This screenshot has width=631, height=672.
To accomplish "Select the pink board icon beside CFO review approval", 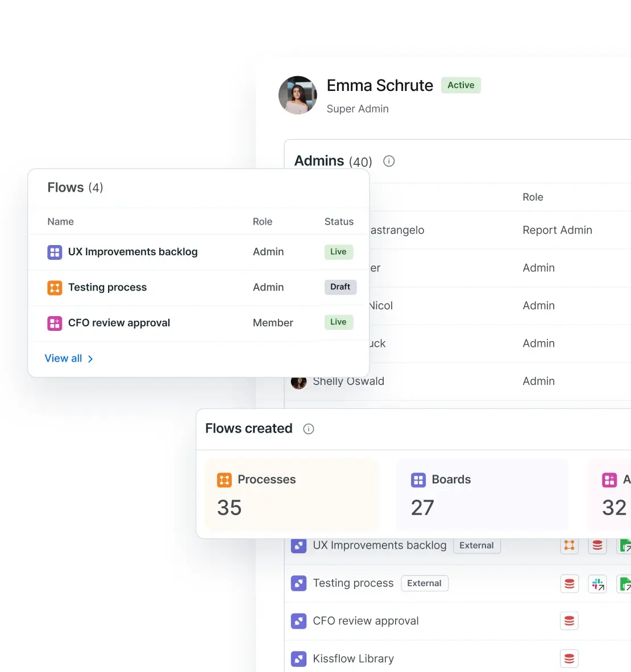I will [x=54, y=323].
